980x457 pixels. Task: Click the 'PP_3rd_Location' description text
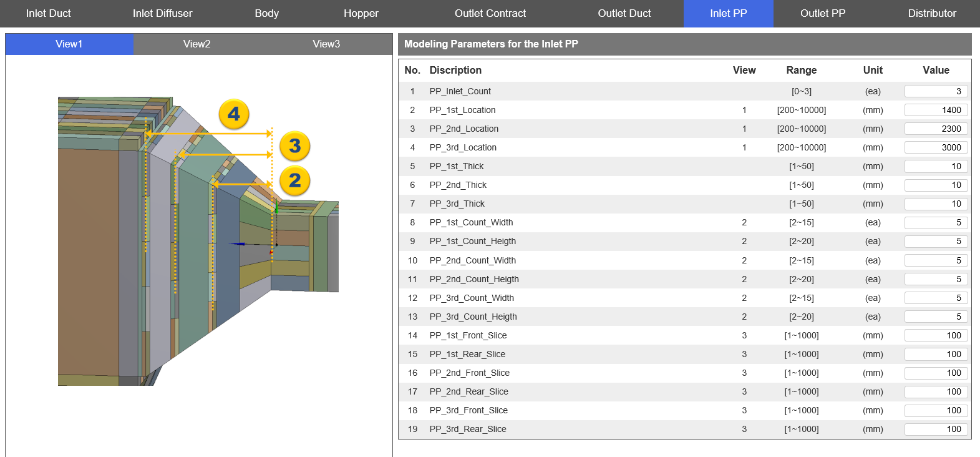(463, 147)
